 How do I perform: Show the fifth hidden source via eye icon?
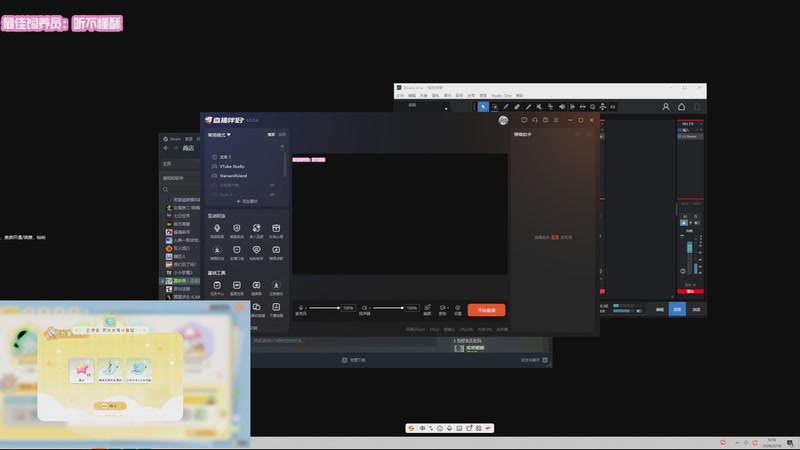[272, 194]
